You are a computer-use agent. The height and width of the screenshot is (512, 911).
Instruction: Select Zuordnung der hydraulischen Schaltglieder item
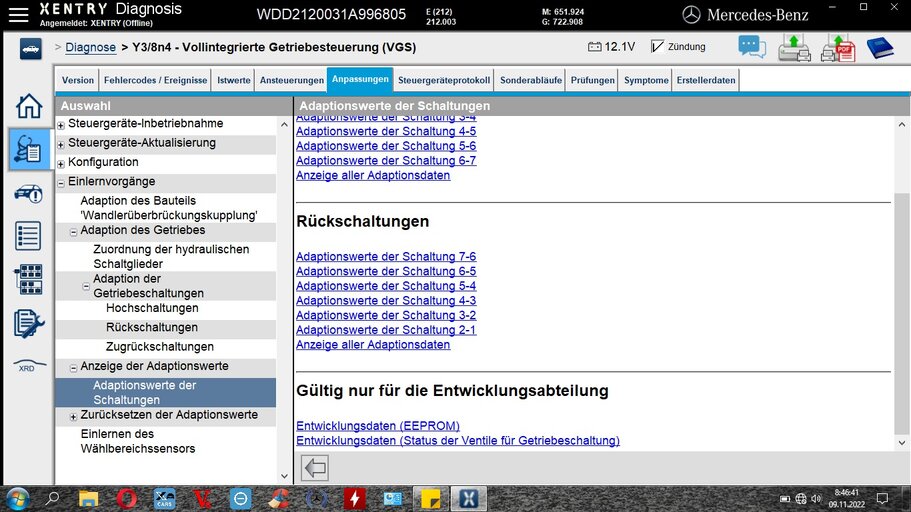(171, 256)
